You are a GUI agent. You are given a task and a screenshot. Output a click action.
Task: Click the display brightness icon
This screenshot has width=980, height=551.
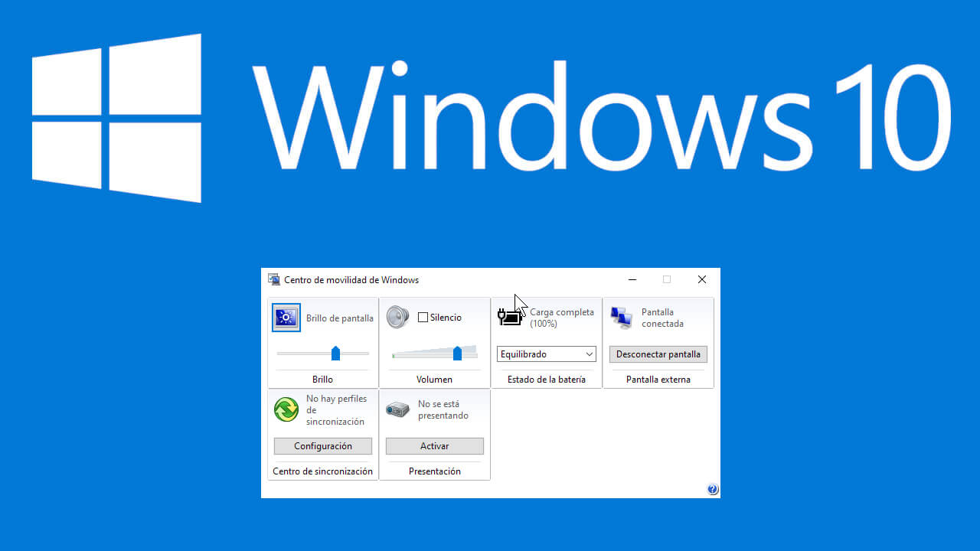tap(286, 318)
